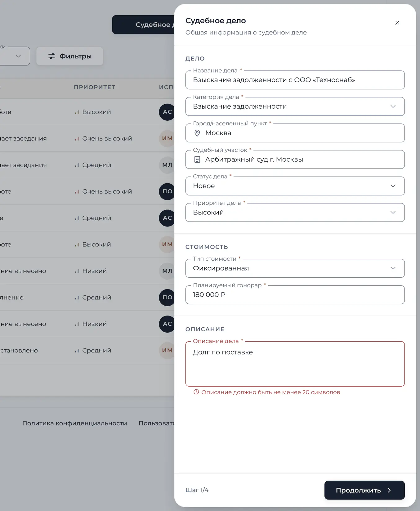Click the ПРИОРИТЕТ column header
Image resolution: width=420 pixels, height=511 pixels.
point(95,87)
